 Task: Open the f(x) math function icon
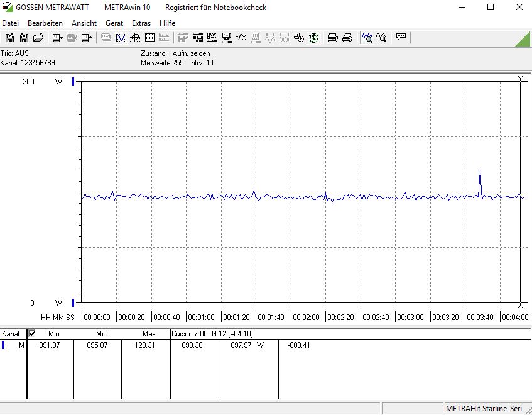pos(241,38)
